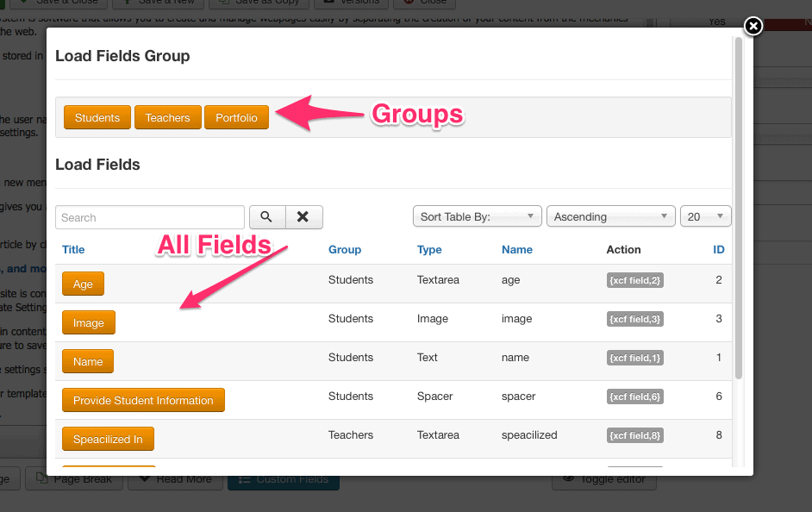Click the magnifier search icon button
812x512 pixels.
tap(266, 217)
